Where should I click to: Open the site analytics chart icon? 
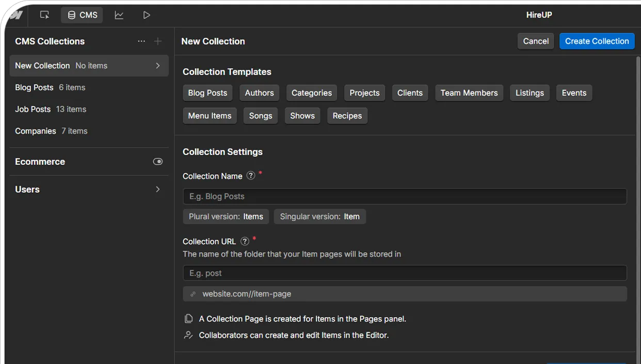click(x=119, y=15)
